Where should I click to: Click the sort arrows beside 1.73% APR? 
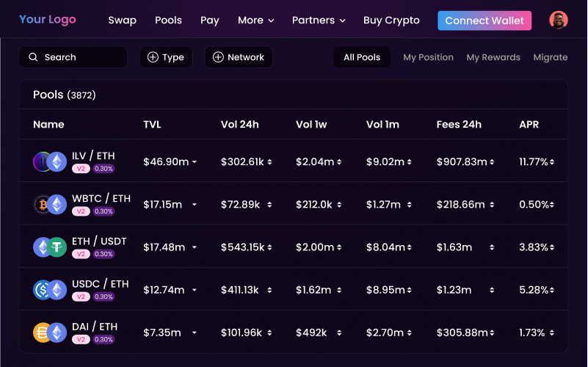coord(552,333)
